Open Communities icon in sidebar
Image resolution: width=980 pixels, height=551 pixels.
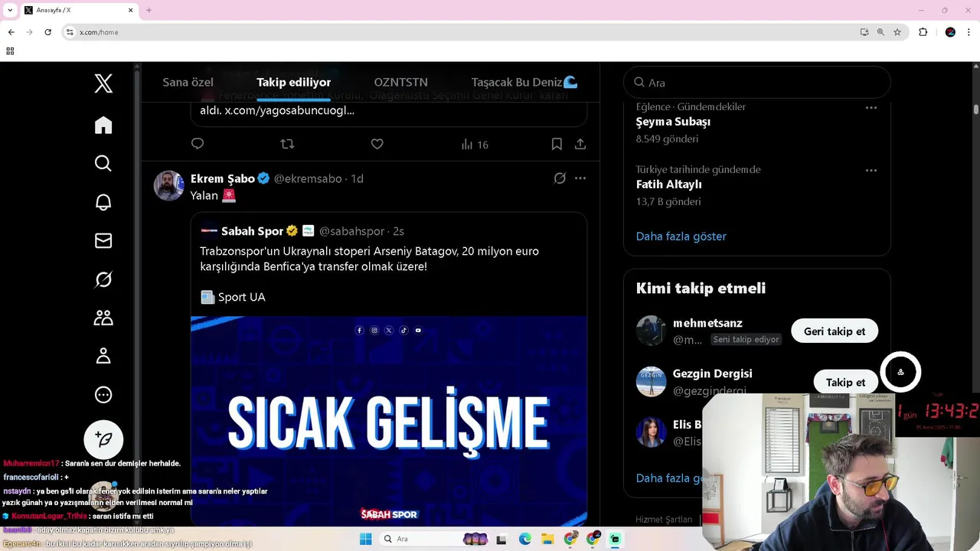103,318
